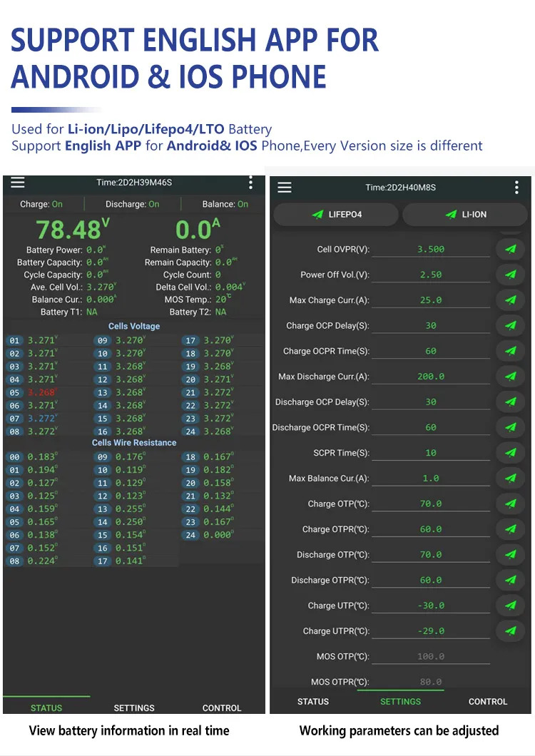The width and height of the screenshot is (535, 756).
Task: Switch to CONTROL tab on status screen
Action: (221, 708)
